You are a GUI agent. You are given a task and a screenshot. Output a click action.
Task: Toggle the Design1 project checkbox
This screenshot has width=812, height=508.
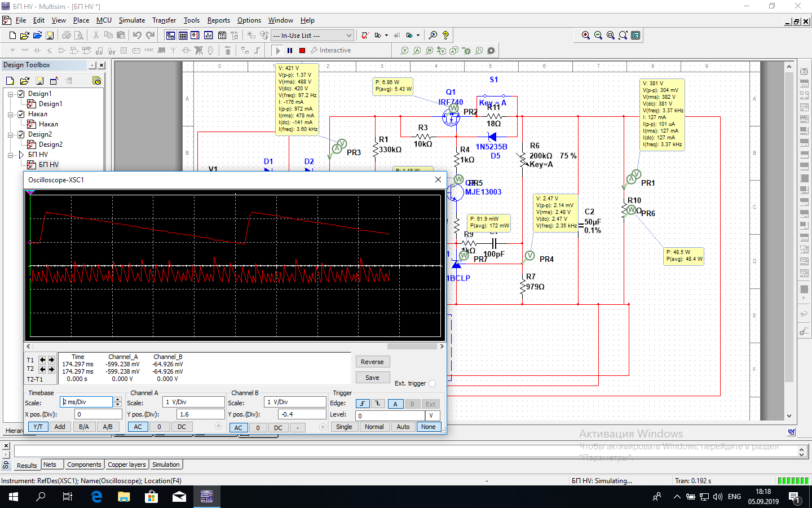(x=21, y=94)
